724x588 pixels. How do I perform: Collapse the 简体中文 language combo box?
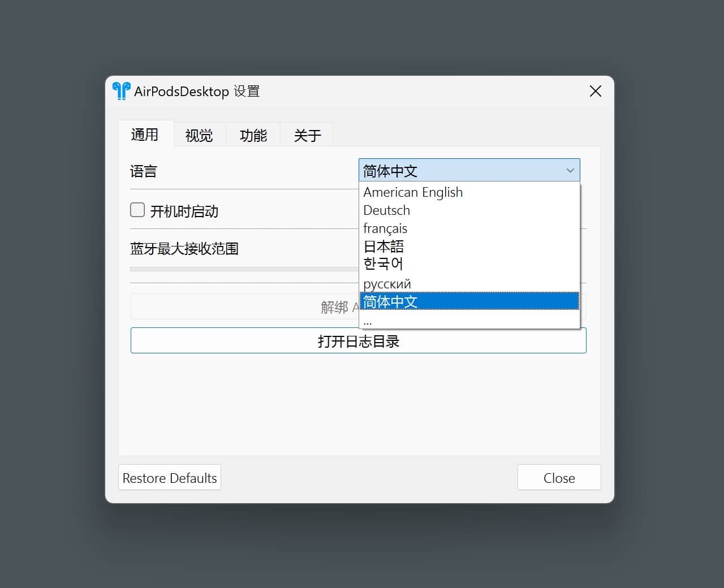tap(469, 170)
